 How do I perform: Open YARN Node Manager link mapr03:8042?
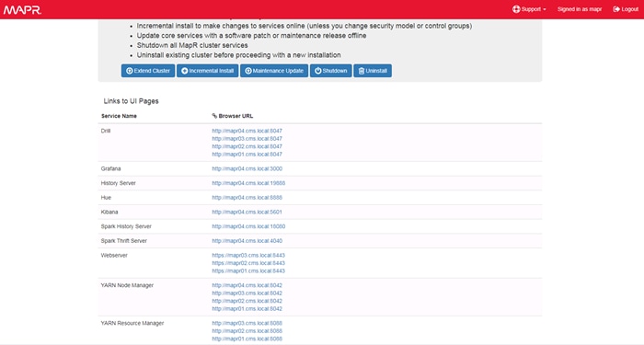(247, 293)
